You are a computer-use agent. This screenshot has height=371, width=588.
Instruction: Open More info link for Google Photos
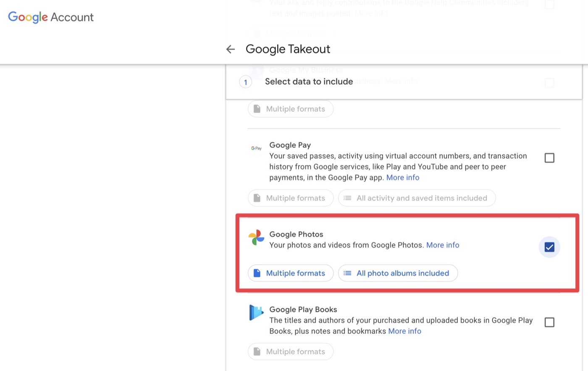[443, 245]
